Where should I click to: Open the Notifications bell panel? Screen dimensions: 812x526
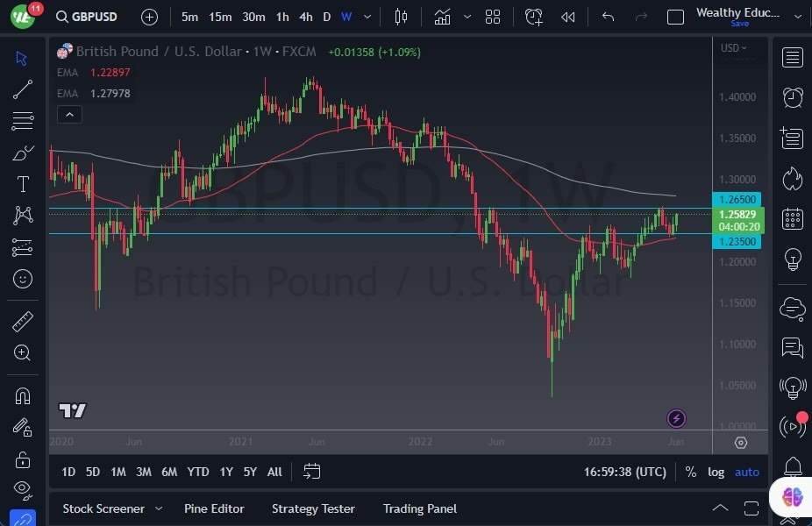click(x=792, y=467)
